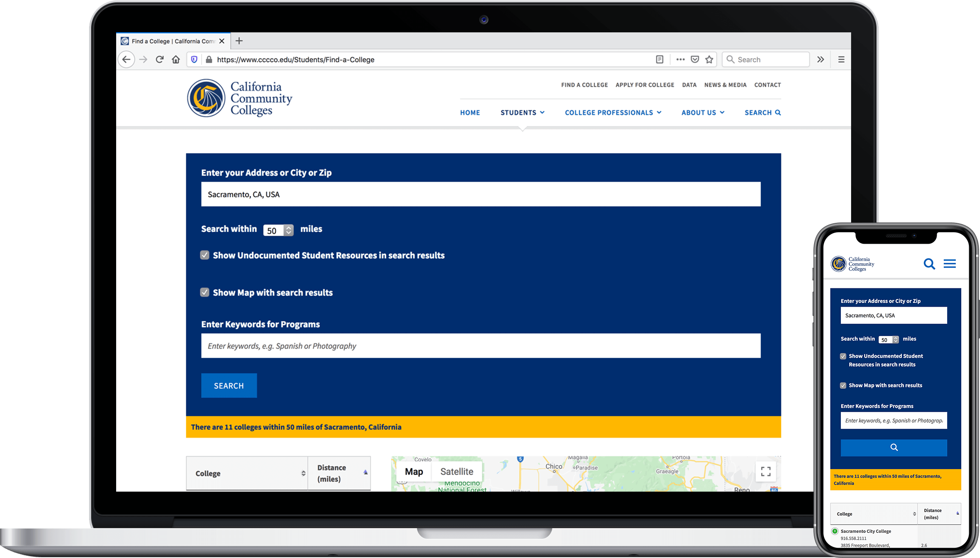Click the back navigation arrow icon

coord(127,59)
